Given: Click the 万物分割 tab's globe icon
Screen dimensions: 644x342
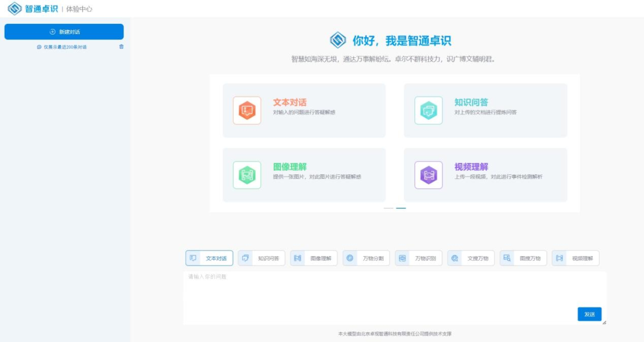Looking at the screenshot, I should coord(350,258).
